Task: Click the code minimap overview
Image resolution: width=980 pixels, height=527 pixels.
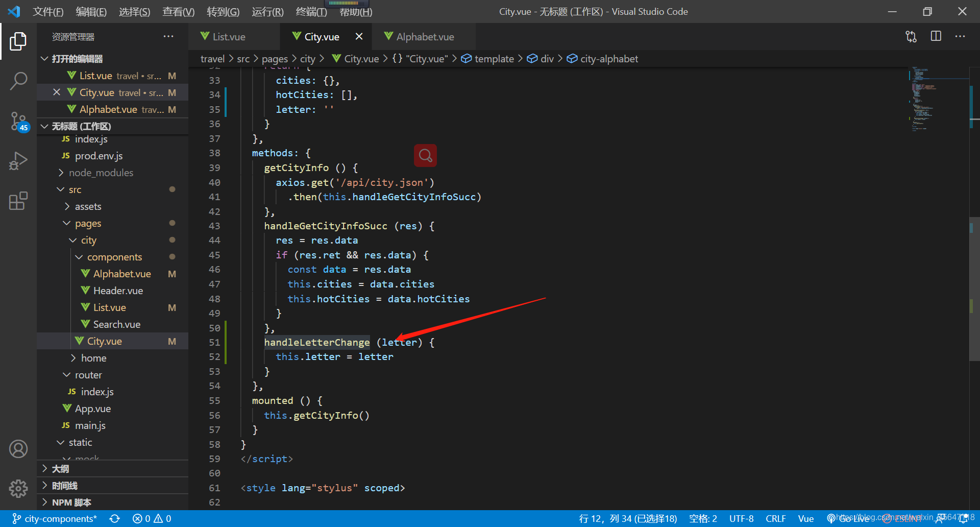Action: point(938,100)
